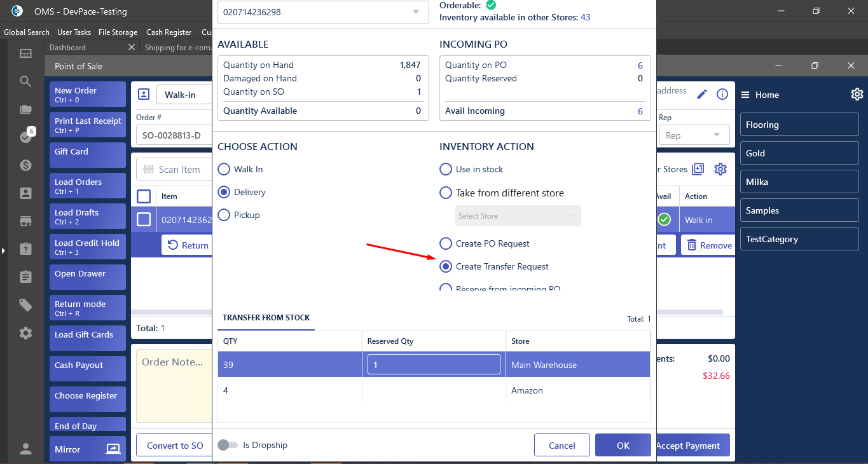The height and width of the screenshot is (464, 868).
Task: Select the Walk In action radio
Action: click(224, 169)
